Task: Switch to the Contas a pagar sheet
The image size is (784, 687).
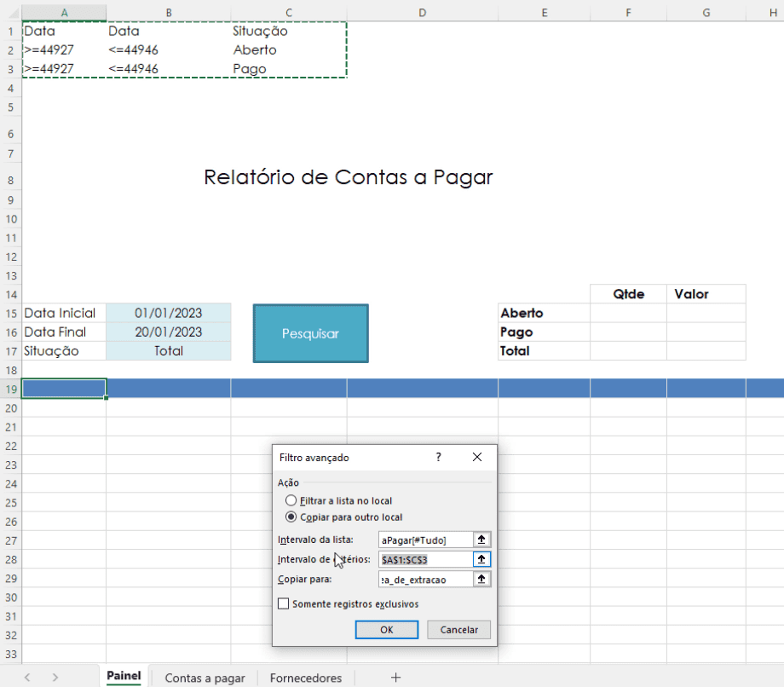Action: click(205, 678)
